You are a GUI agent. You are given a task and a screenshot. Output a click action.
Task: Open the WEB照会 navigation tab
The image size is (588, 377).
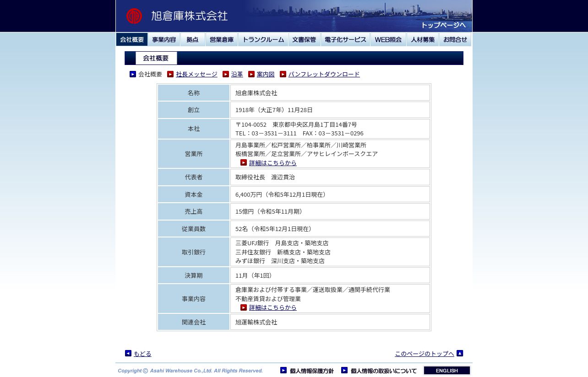pyautogui.click(x=388, y=39)
